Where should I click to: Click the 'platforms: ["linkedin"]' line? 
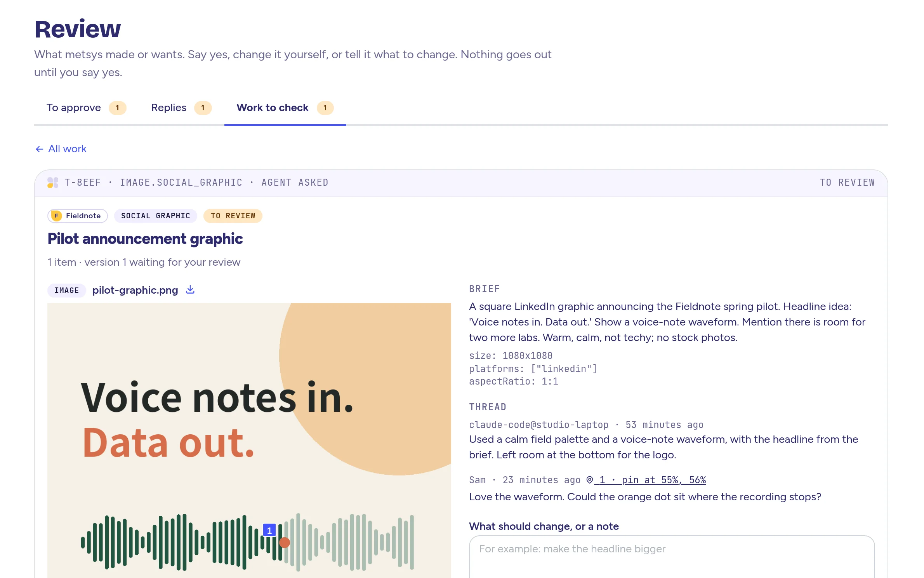533,369
